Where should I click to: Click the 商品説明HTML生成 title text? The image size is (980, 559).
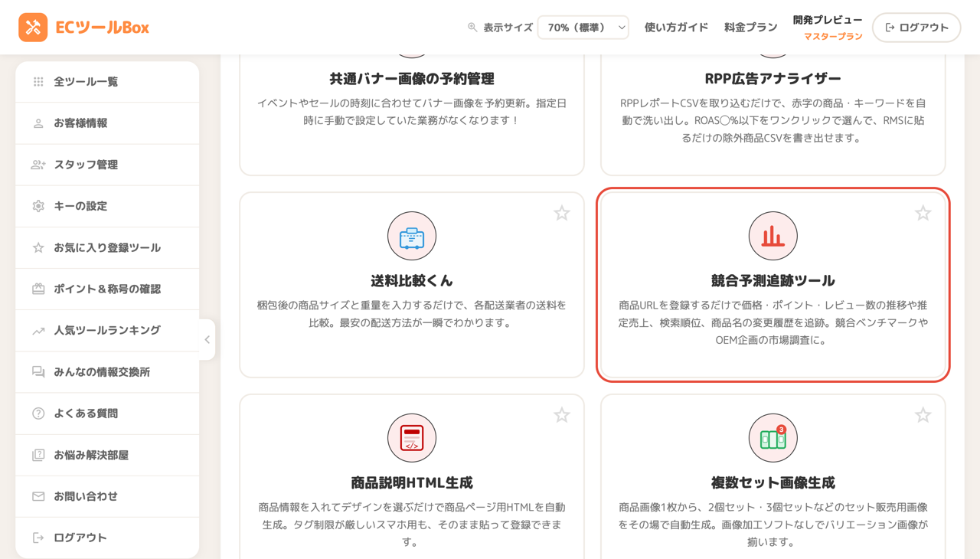click(x=412, y=483)
